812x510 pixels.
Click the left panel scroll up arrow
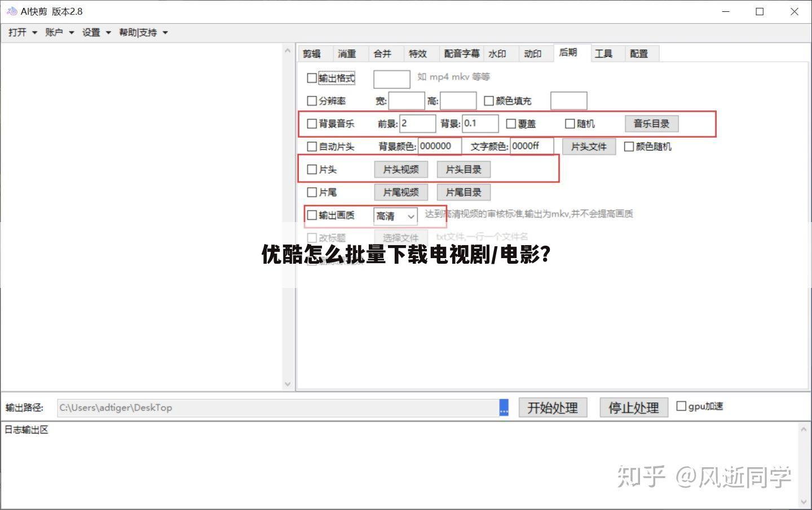[288, 51]
